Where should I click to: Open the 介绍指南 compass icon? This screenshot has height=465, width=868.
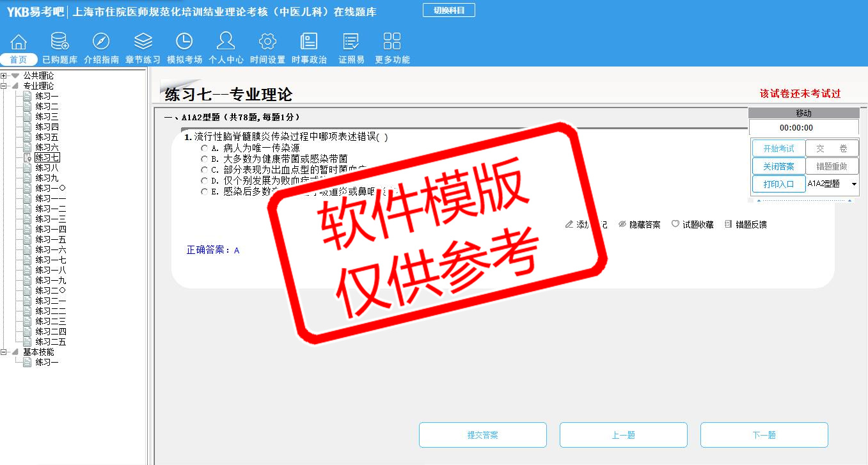click(x=101, y=42)
